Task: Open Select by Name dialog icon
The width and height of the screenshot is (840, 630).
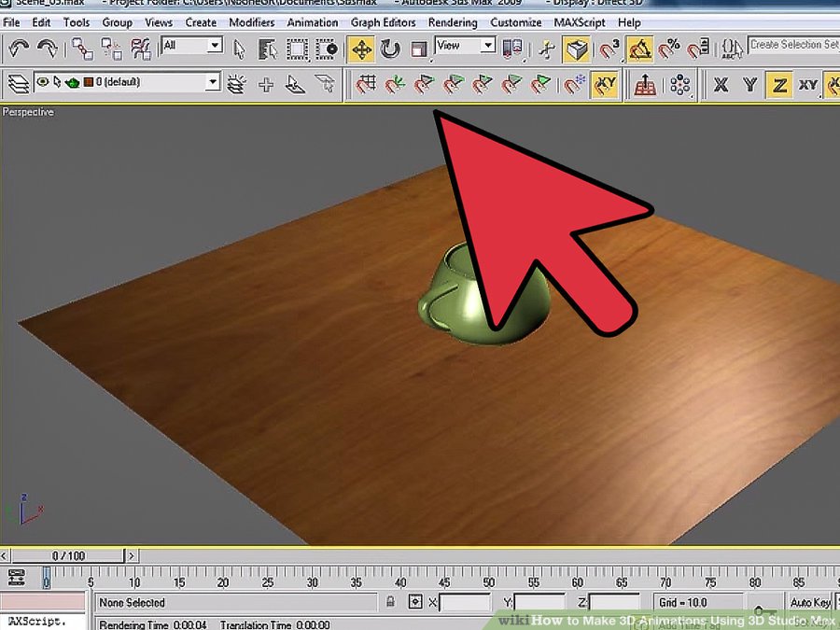Action: (x=268, y=48)
